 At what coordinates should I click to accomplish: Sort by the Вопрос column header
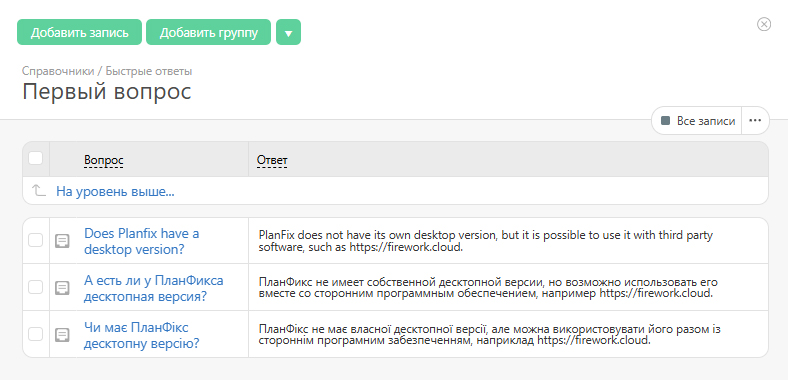coord(104,160)
